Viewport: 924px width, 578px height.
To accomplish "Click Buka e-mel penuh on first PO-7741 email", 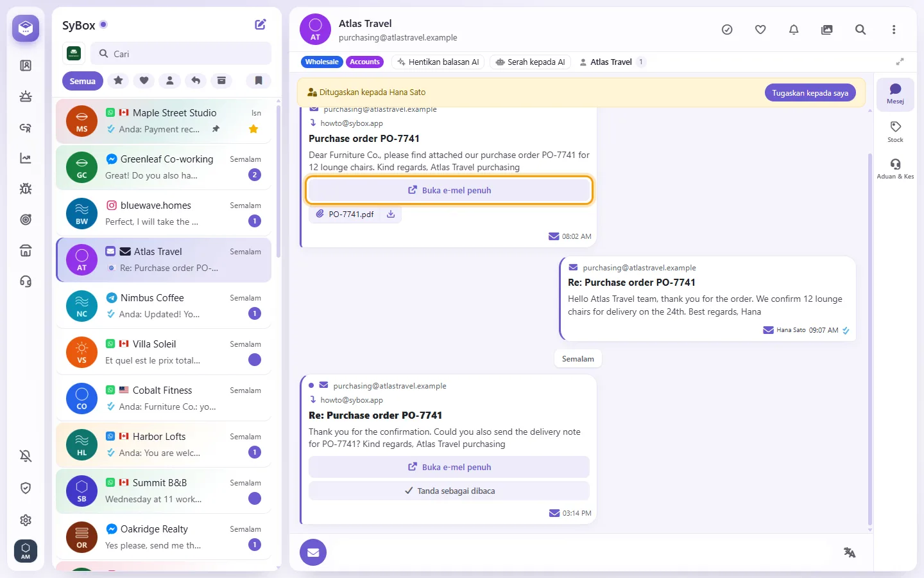I will (x=449, y=190).
